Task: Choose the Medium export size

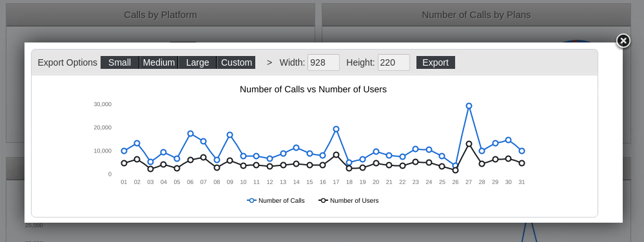Action: (159, 62)
